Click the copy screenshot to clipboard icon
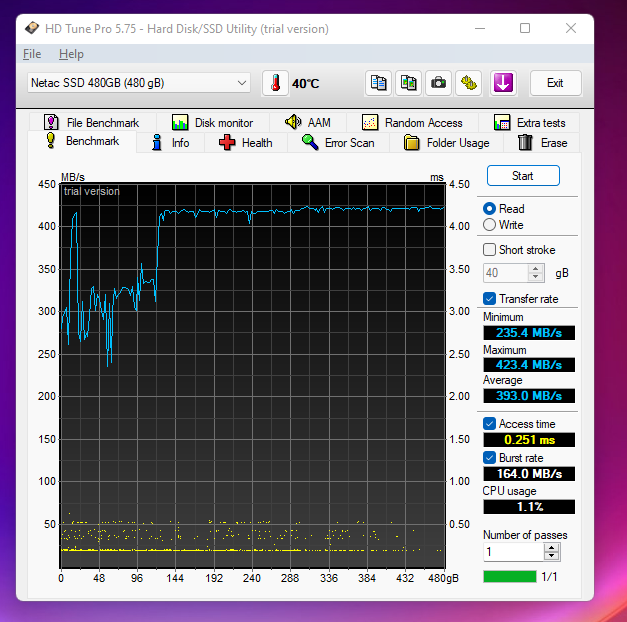The width and height of the screenshot is (627, 622). (408, 83)
